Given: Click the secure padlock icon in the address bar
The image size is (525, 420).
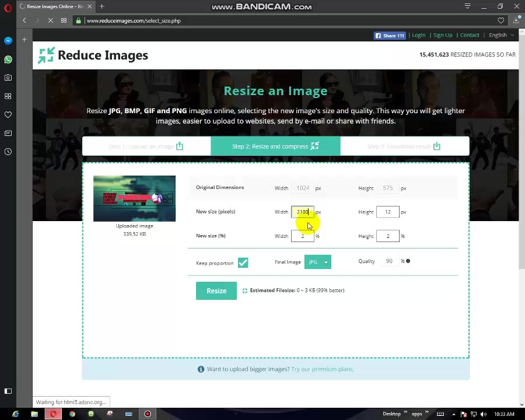Looking at the screenshot, I should click(78, 20).
